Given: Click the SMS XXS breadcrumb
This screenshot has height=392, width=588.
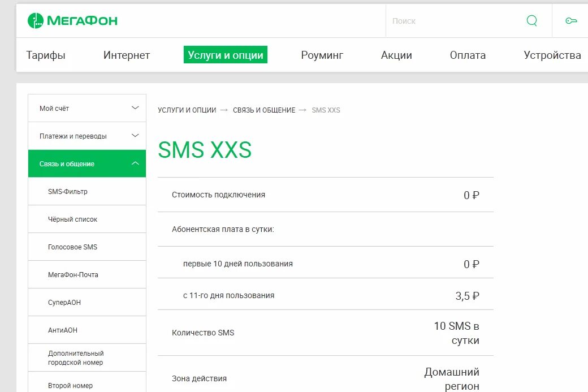Looking at the screenshot, I should (326, 110).
